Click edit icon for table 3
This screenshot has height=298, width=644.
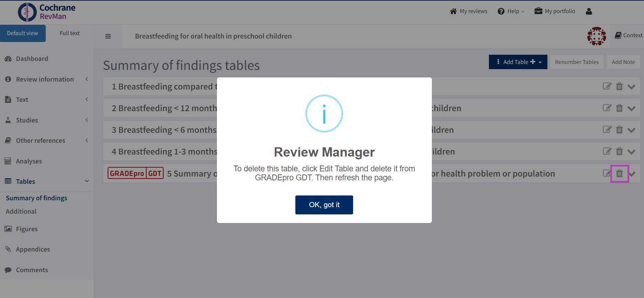(607, 130)
